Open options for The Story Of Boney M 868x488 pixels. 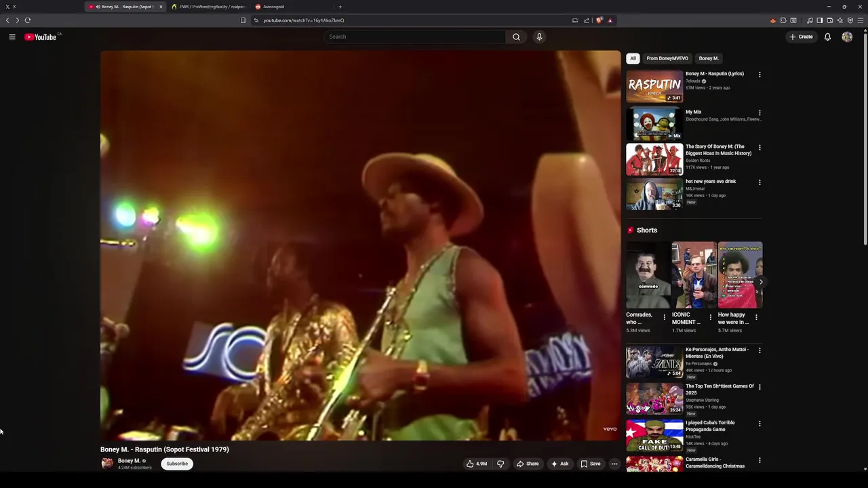[x=759, y=147]
